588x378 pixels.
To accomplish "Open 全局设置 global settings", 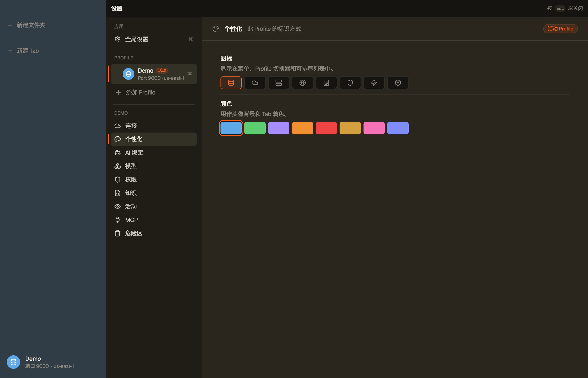I will (x=154, y=39).
